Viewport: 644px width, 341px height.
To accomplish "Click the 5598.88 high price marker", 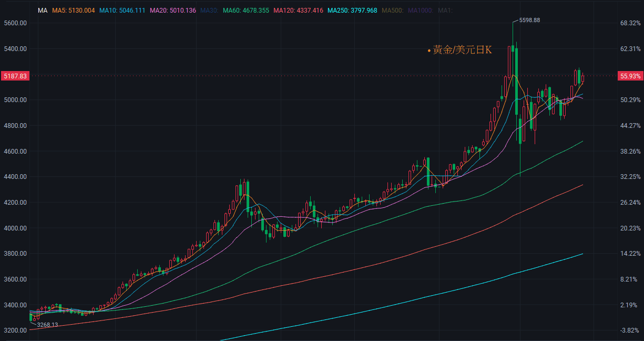I will 529,20.
